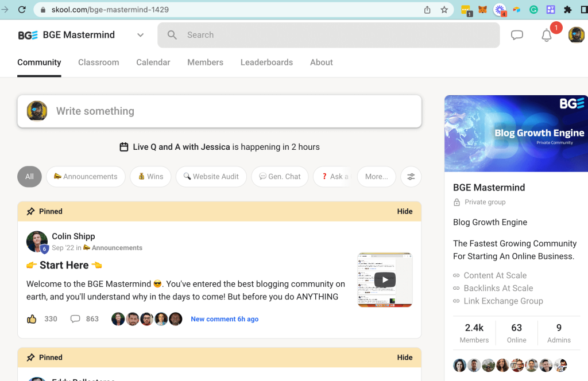
Task: Open comments on Start Here post
Action: pos(75,319)
